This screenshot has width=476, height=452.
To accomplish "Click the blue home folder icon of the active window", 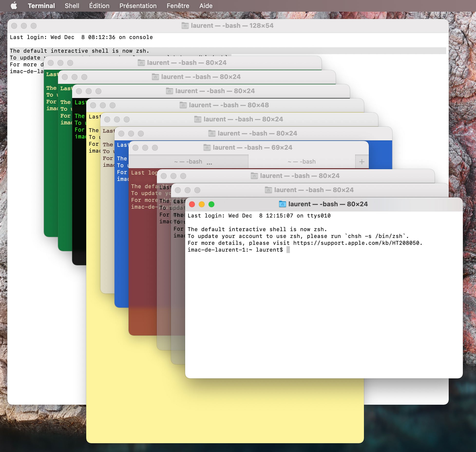I will (282, 204).
